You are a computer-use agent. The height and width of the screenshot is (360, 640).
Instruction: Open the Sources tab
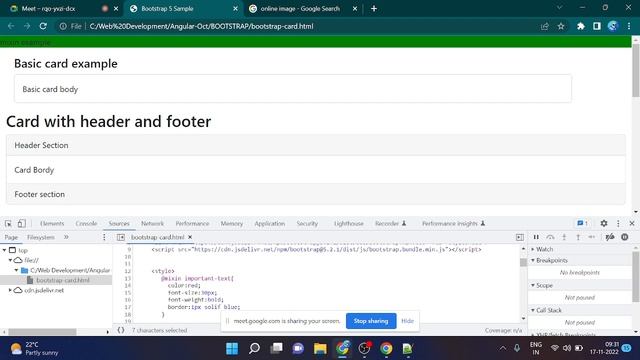pyautogui.click(x=119, y=224)
